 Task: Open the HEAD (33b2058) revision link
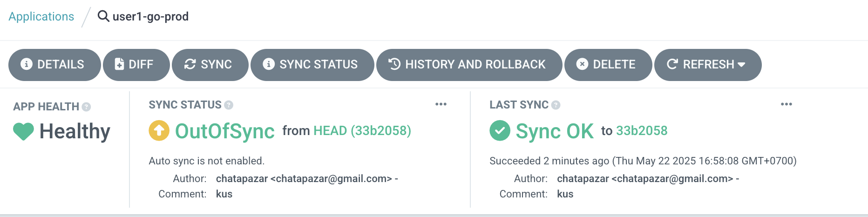[x=362, y=130]
